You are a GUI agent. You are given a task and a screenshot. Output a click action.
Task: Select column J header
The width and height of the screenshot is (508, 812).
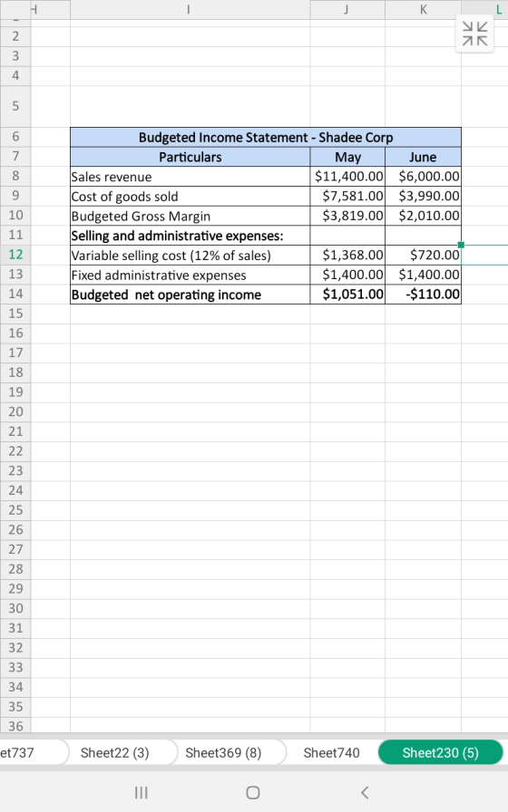pyautogui.click(x=347, y=9)
